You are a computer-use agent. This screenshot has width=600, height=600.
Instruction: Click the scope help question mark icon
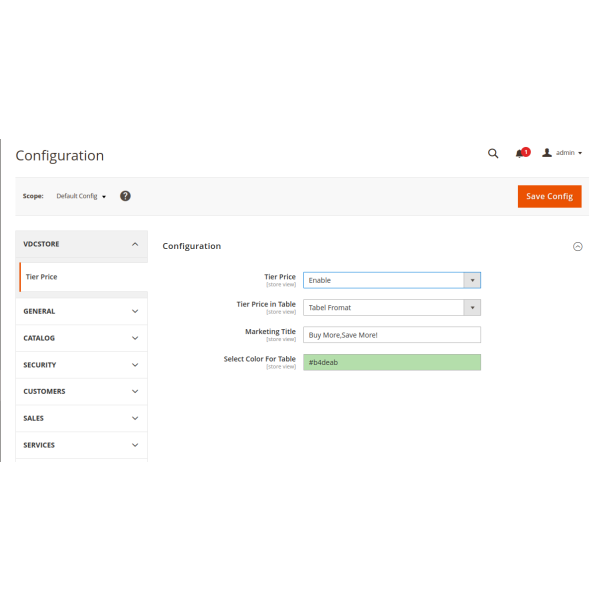[x=126, y=196]
